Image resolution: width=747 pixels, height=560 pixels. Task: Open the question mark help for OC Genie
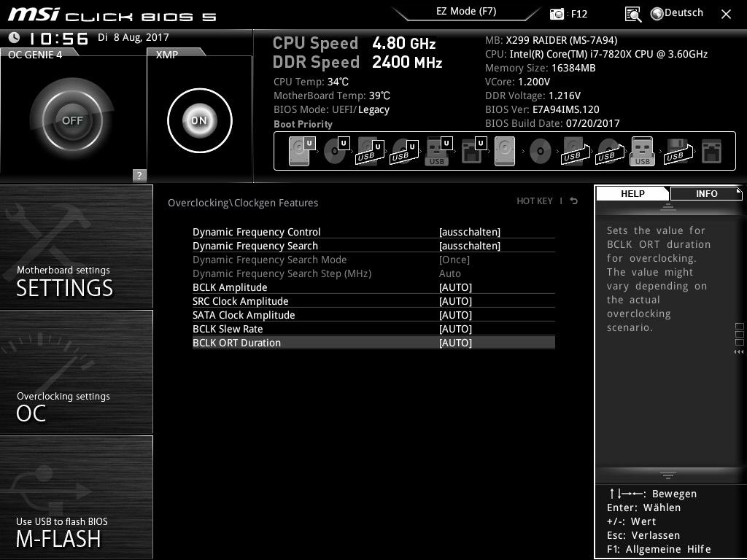(x=139, y=175)
